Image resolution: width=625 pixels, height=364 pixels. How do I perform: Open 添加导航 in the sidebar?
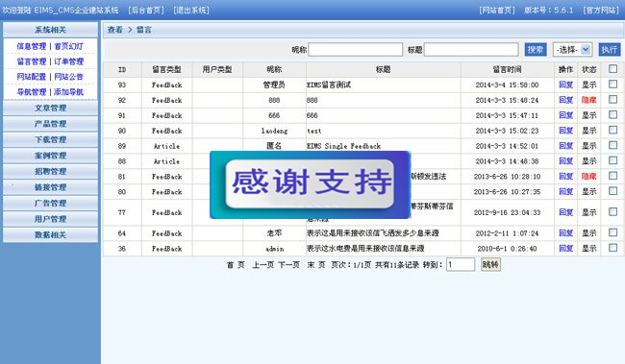68,92
